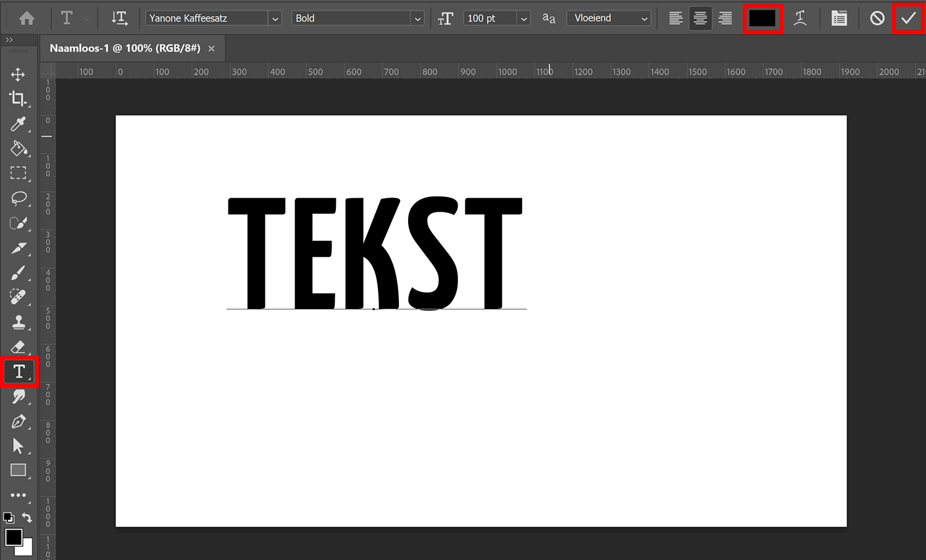Select the Clone Stamp tool
The image size is (926, 560).
pos(19,322)
